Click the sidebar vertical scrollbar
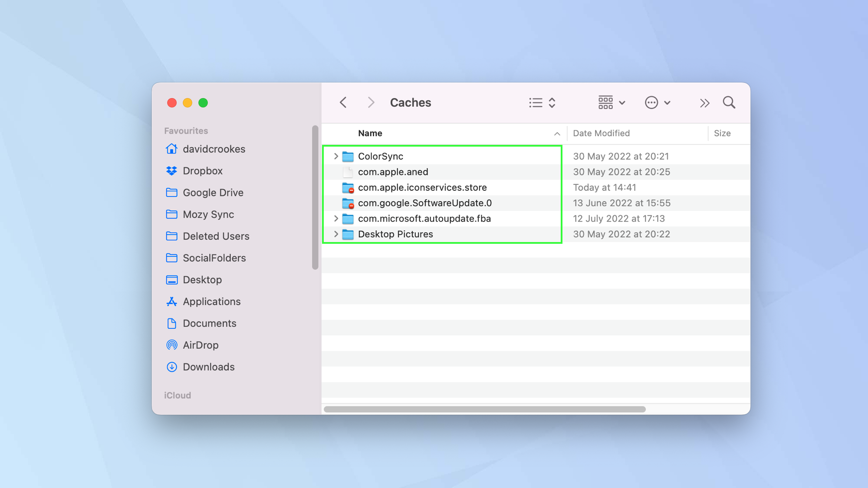868x488 pixels. tap(315, 197)
